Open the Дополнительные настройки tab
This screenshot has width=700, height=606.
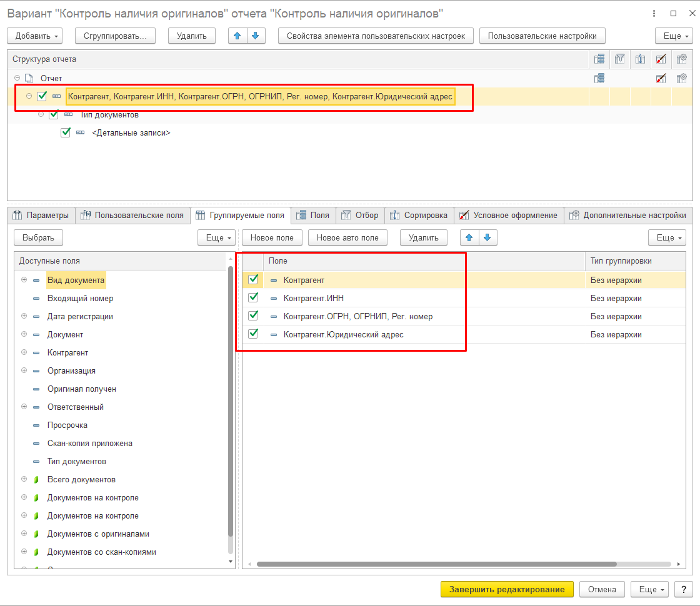628,215
